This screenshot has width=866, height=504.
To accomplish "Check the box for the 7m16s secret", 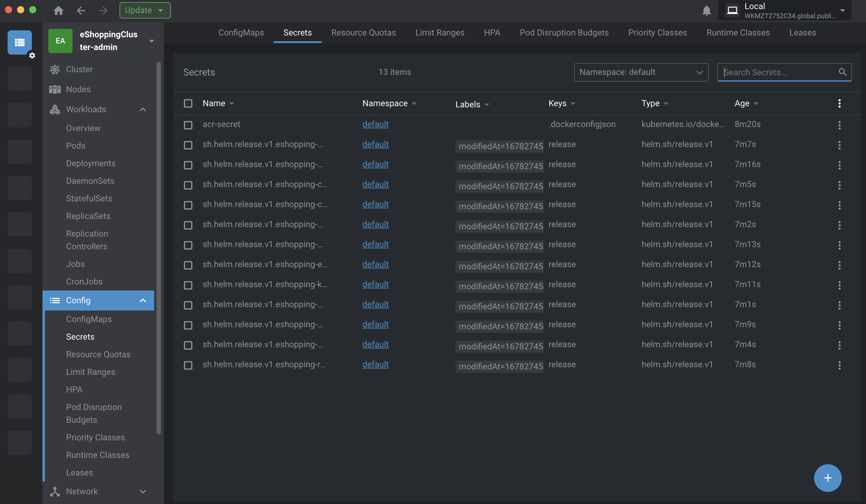I will [x=188, y=165].
